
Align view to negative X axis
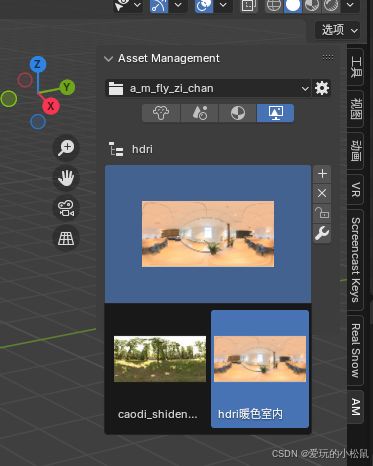[x=25, y=80]
